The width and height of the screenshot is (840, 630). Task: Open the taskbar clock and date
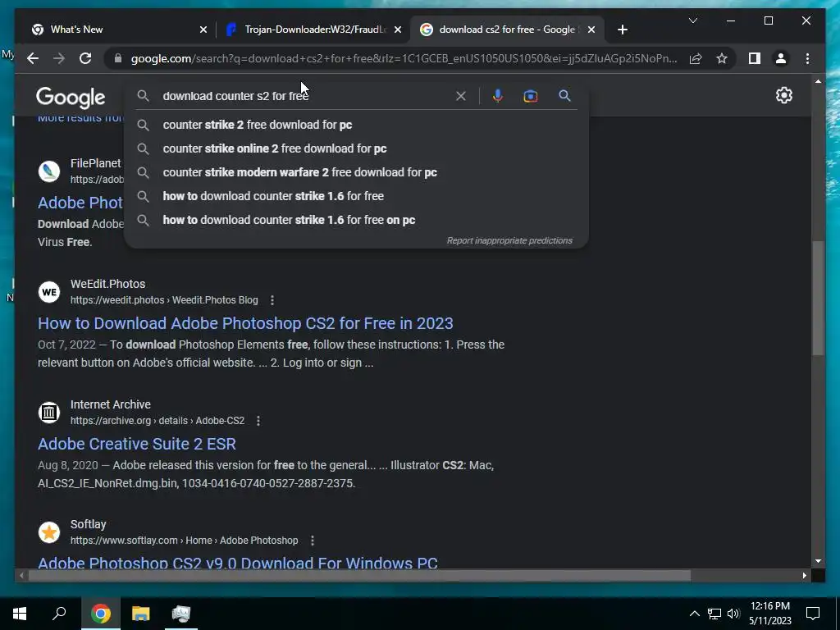769,614
